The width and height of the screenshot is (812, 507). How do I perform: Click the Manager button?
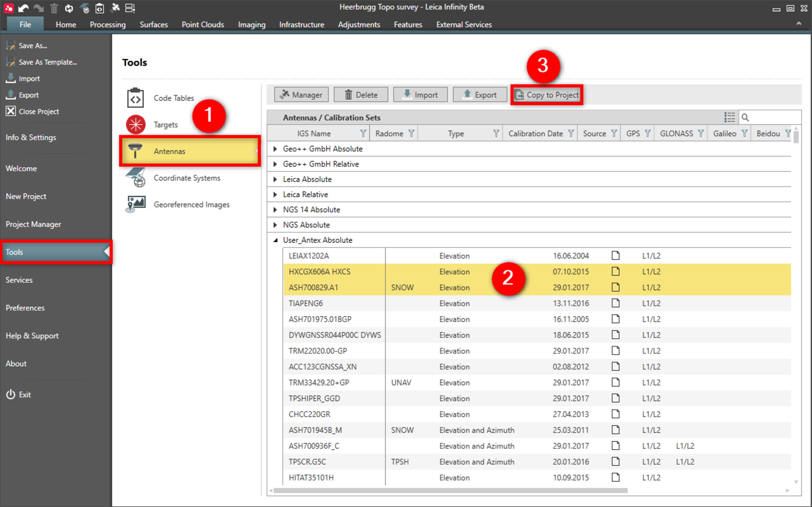point(301,95)
